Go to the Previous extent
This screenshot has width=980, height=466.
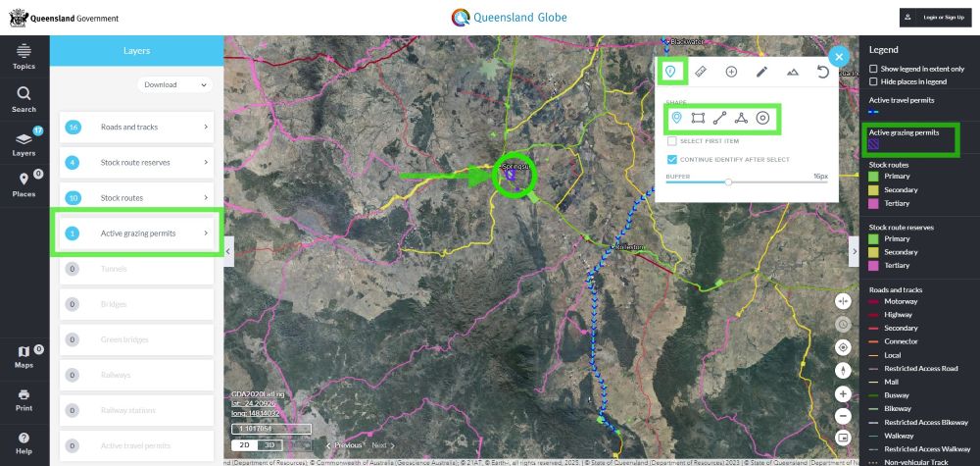tap(344, 445)
